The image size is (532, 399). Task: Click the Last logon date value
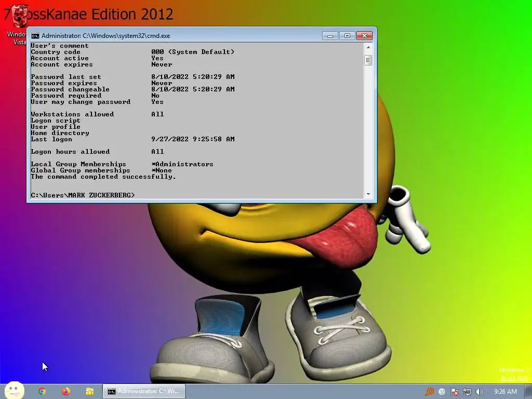pyautogui.click(x=193, y=139)
